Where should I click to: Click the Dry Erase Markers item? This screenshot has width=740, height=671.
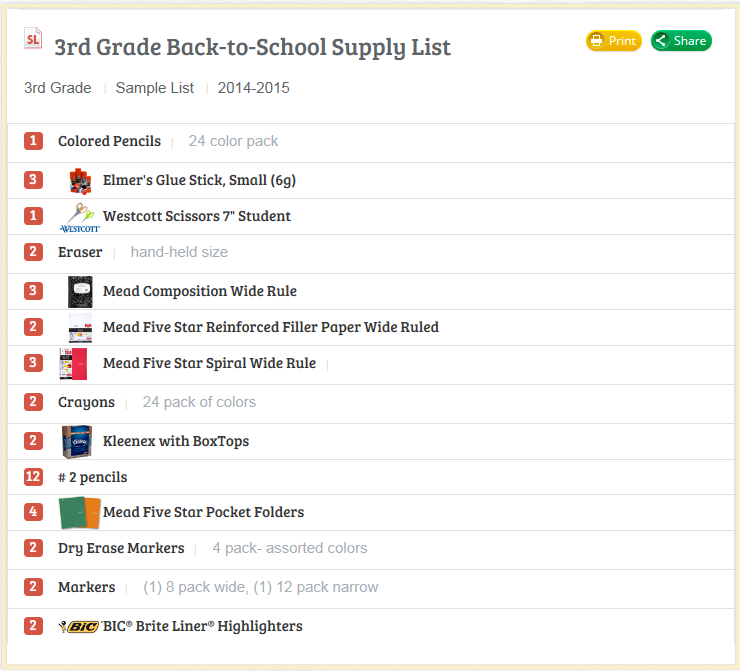coord(121,548)
